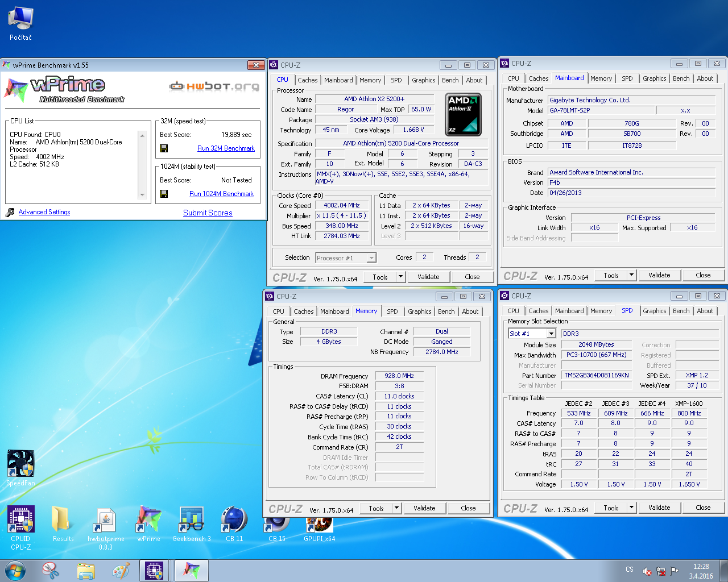Screen dimensions: 728x582
Task: Open Snipping Tool from the taskbar
Action: point(51,571)
